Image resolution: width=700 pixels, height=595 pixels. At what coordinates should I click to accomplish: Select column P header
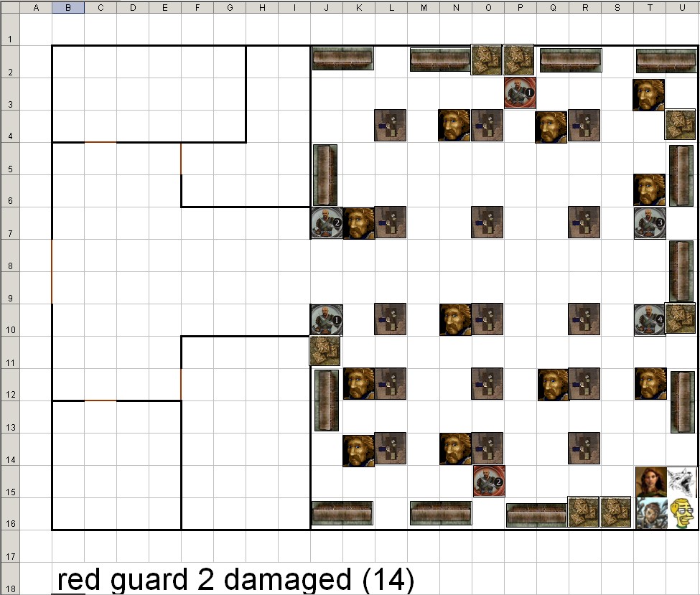click(521, 8)
